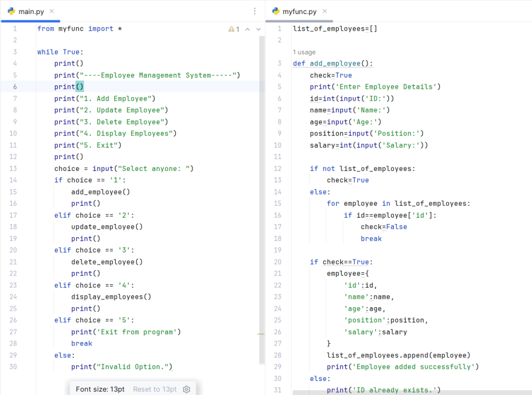
Task: Click the warning stripe mark in scrollbar
Action: tap(261, 334)
